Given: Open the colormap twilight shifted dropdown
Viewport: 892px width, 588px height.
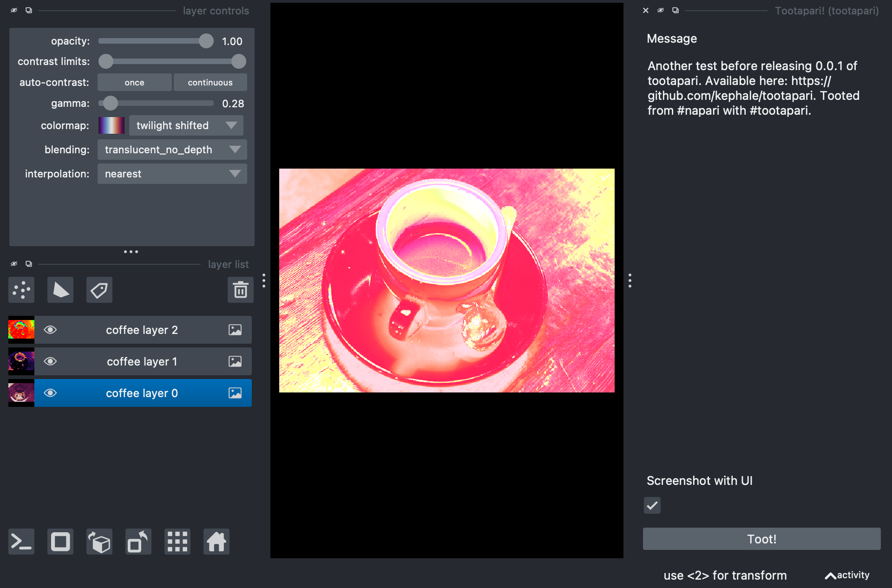Looking at the screenshot, I should [x=186, y=125].
